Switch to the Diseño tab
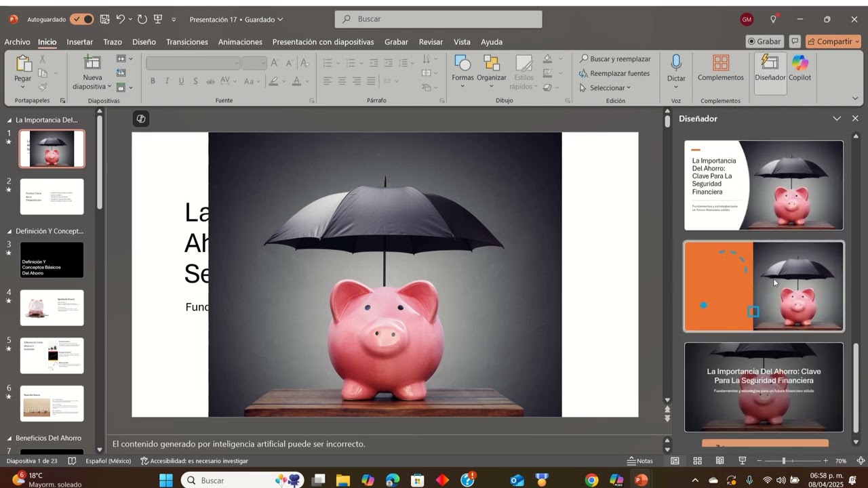 point(144,42)
